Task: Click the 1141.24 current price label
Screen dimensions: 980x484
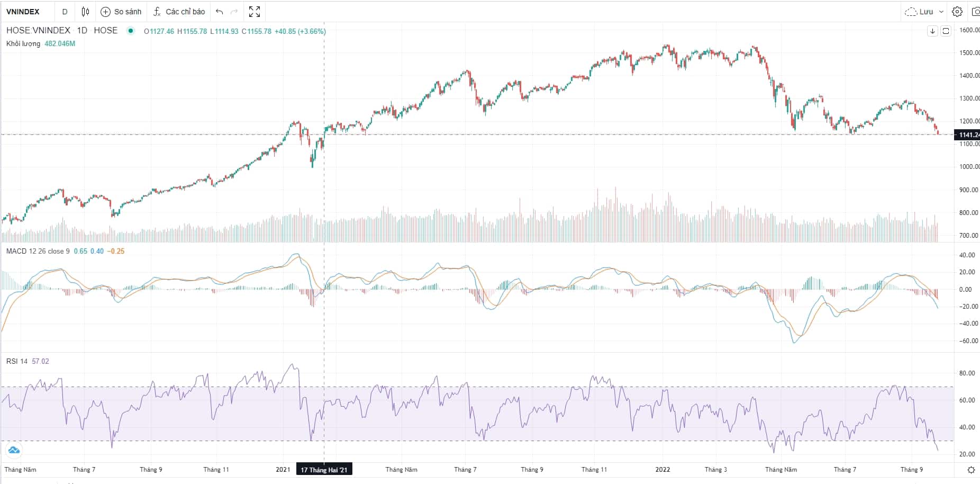Action: pos(968,135)
